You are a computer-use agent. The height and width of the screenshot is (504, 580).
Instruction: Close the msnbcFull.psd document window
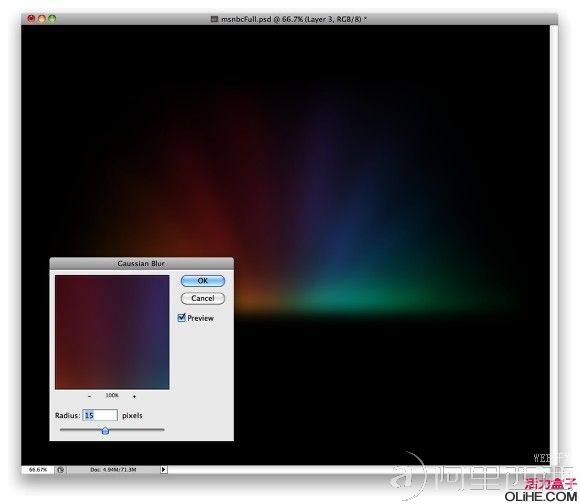(31, 18)
